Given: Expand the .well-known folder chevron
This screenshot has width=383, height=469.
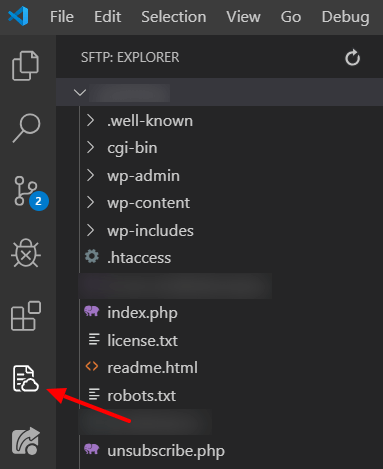Looking at the screenshot, I should coord(90,120).
